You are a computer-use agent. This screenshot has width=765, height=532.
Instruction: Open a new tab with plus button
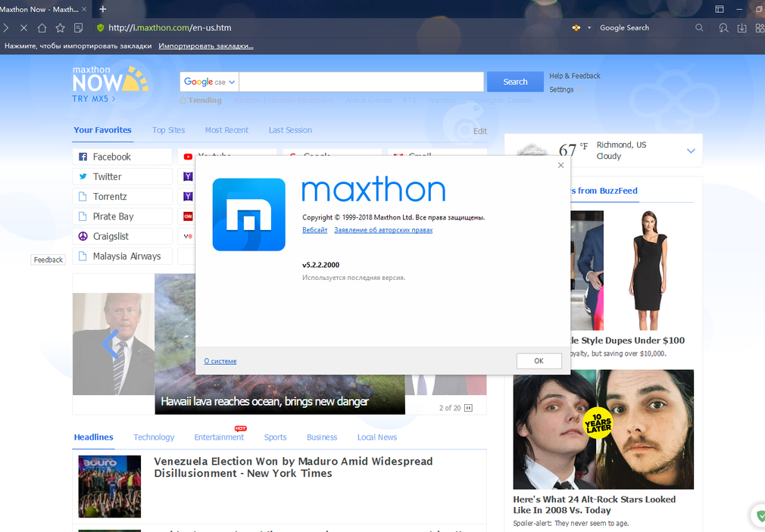(x=102, y=9)
